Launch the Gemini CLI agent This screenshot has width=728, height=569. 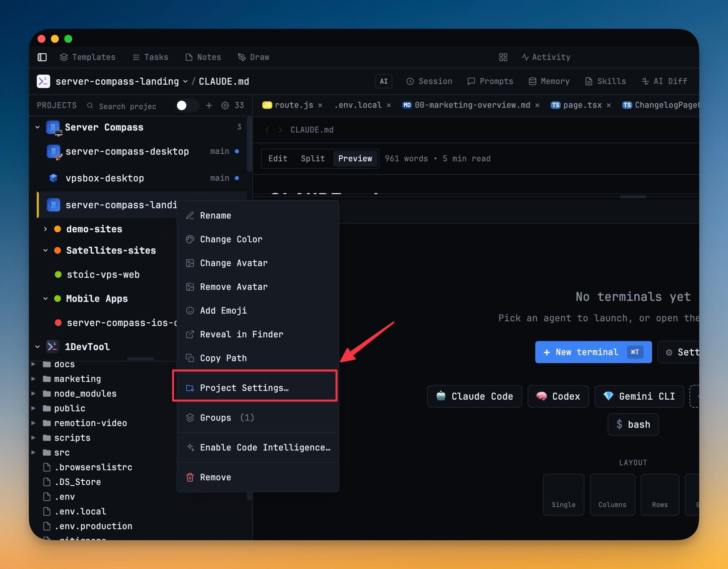point(639,396)
